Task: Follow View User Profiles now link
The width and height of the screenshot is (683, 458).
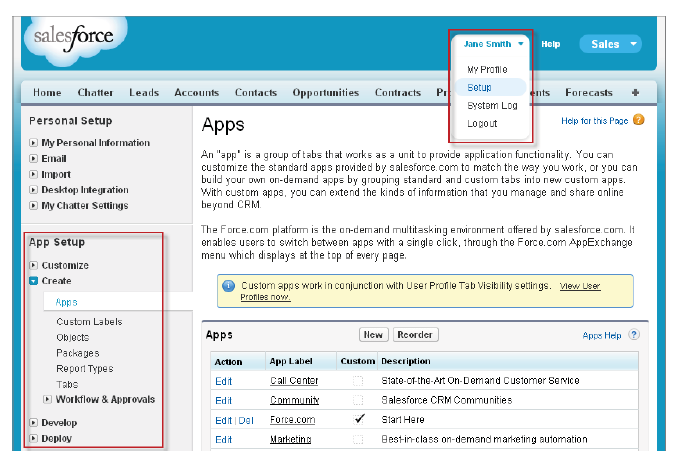Action: pyautogui.click(x=580, y=286)
